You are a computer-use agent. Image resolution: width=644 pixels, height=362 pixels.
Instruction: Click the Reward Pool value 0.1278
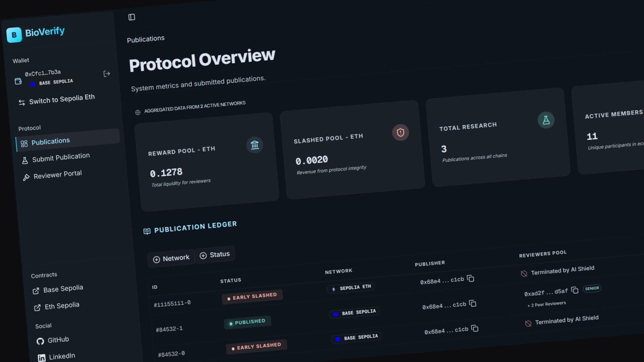click(166, 173)
